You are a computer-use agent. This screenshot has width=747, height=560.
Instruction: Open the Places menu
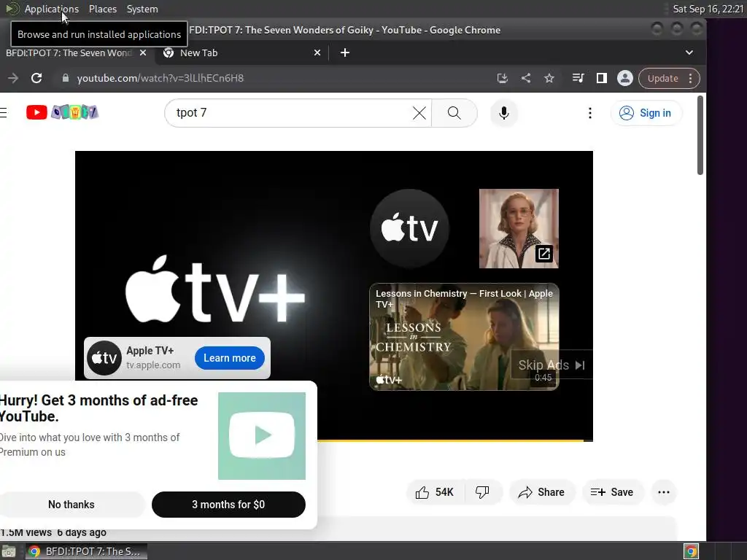click(102, 9)
